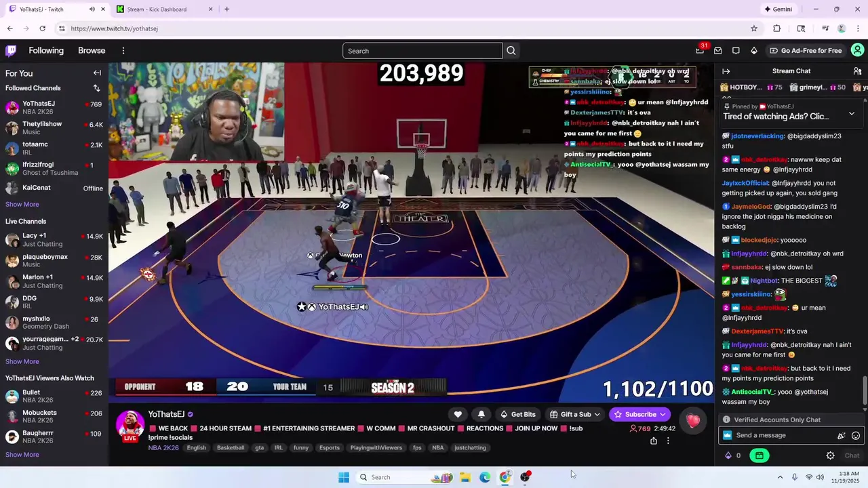868x488 pixels.
Task: Open the Gift a Sub dropdown
Action: click(x=575, y=414)
